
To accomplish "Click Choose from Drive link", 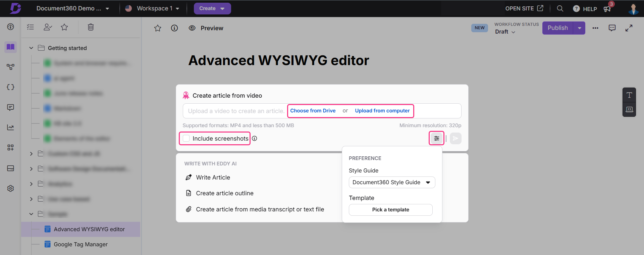I will point(313,111).
